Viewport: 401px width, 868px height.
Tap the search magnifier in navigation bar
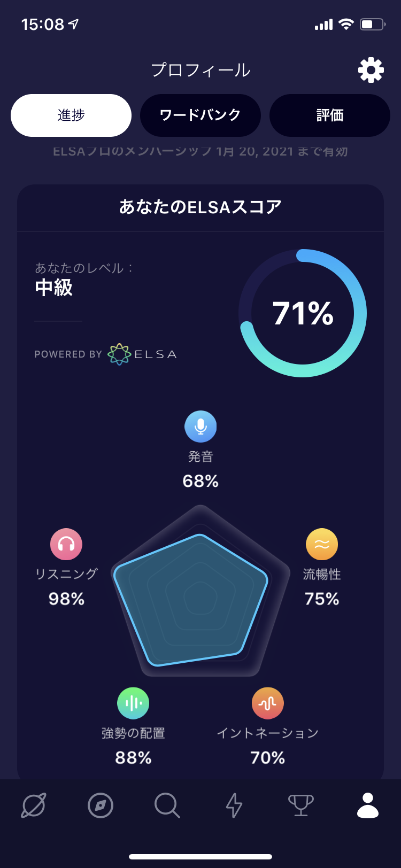167,805
